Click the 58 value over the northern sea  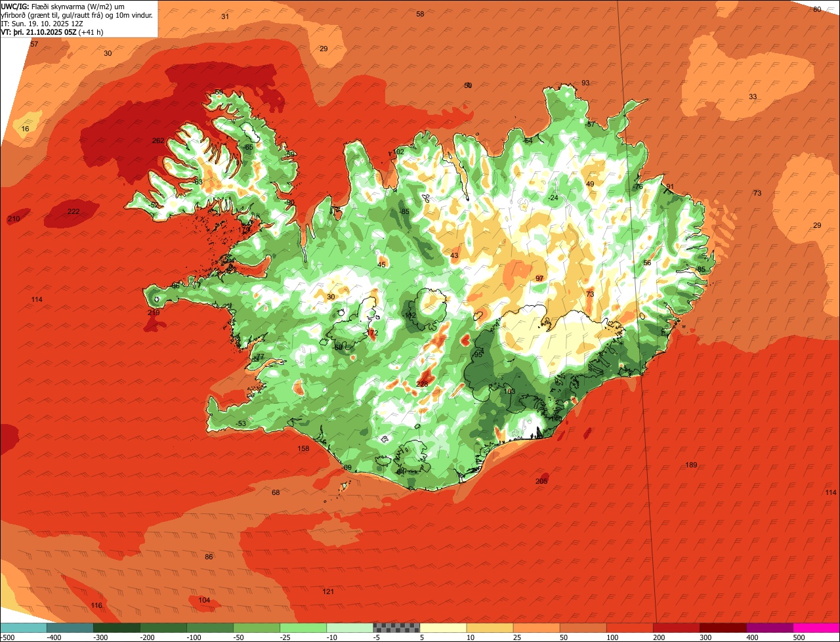click(x=420, y=14)
